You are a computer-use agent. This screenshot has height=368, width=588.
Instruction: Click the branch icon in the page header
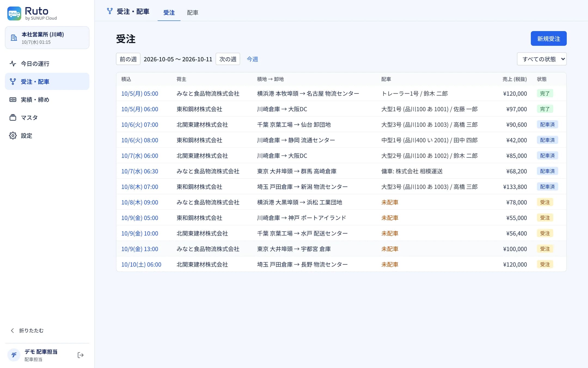110,11
